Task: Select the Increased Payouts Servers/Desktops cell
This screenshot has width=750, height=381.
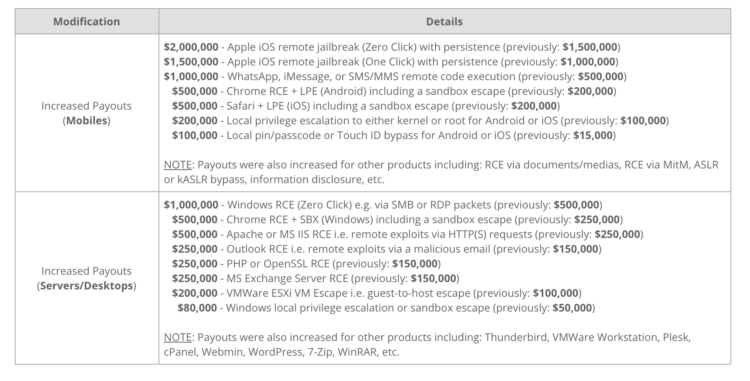Action: point(87,278)
